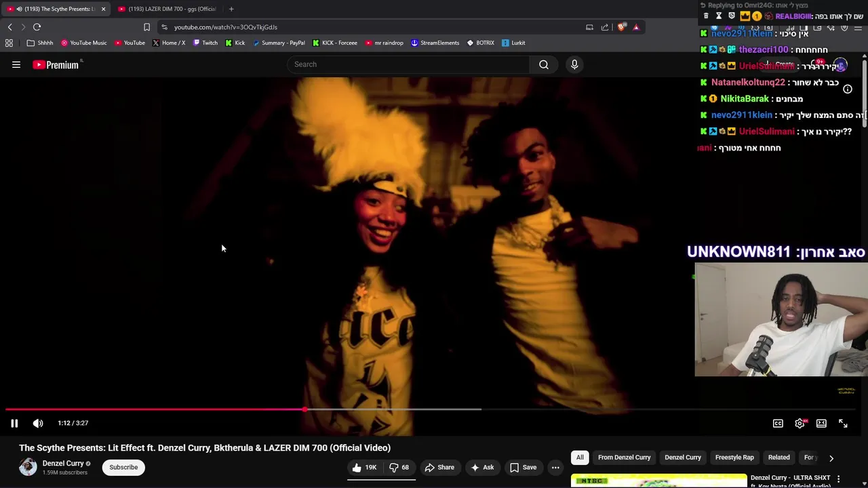Click username Natanelkoltung22 in chat
Screen dimensions: 868x488
[x=748, y=82]
